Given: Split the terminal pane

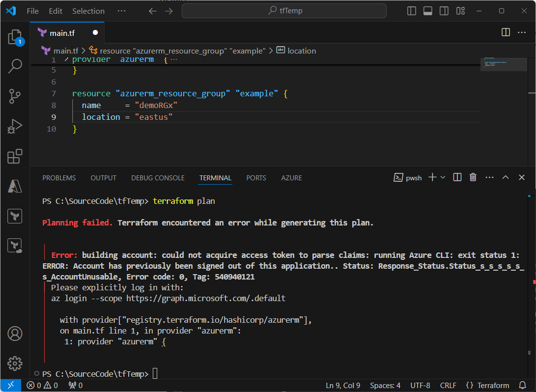Looking at the screenshot, I should (x=457, y=177).
